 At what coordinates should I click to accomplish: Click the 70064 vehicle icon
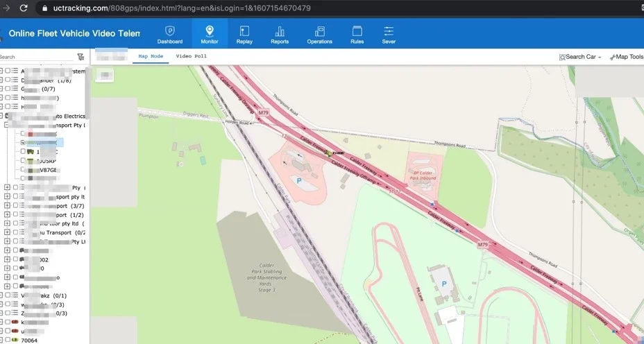pos(15,341)
